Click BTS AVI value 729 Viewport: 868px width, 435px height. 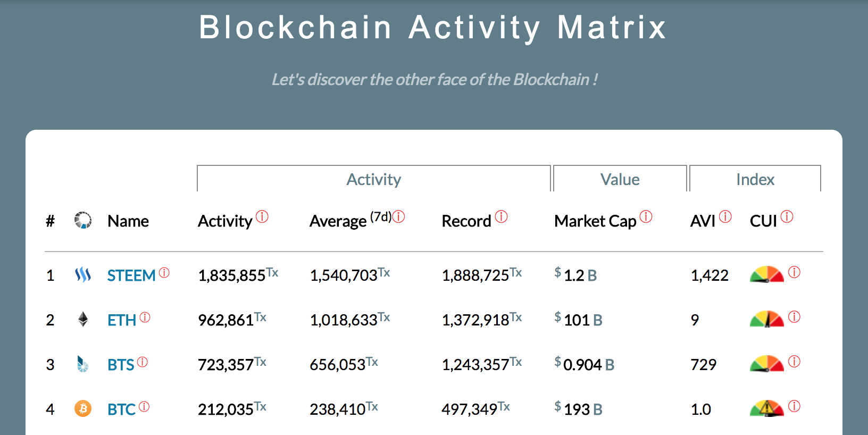(703, 365)
